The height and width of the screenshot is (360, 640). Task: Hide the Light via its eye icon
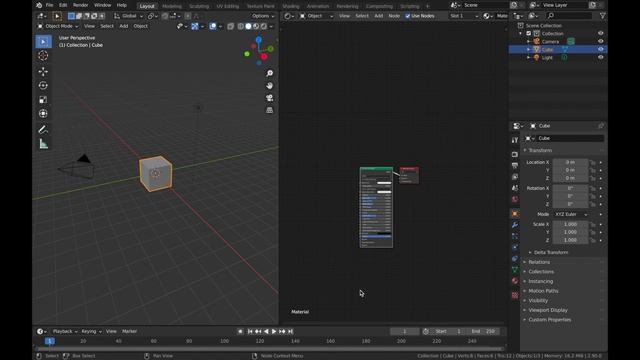(x=600, y=58)
